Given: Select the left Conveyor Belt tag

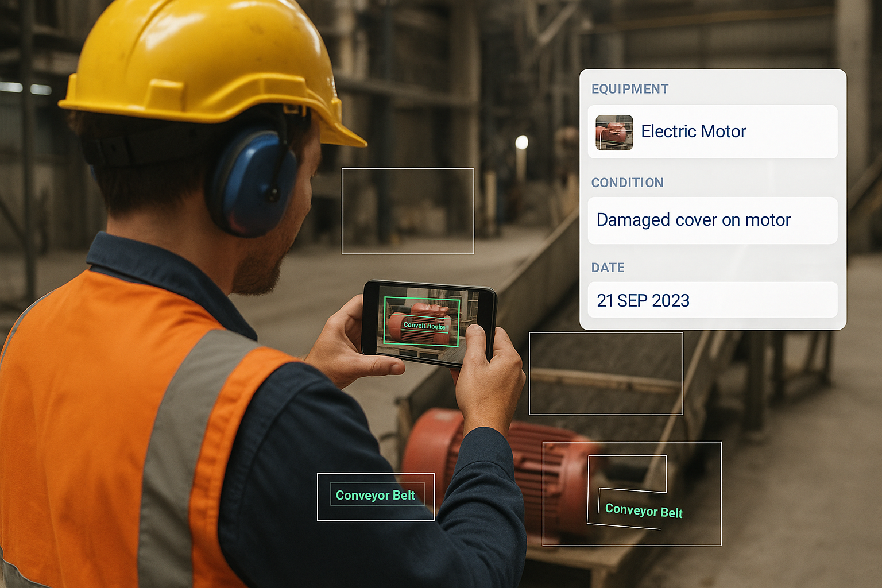Looking at the screenshot, I should point(376,496).
